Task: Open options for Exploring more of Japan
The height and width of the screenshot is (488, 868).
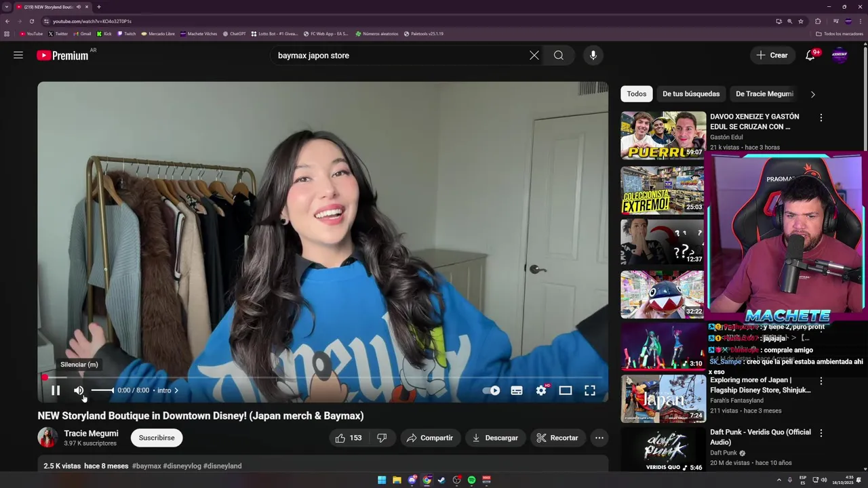Action: pos(821,381)
